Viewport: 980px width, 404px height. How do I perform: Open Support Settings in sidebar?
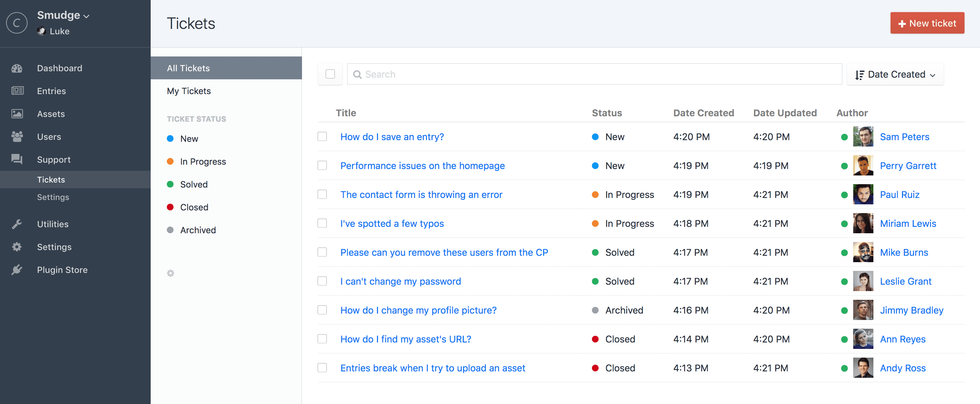tap(53, 197)
